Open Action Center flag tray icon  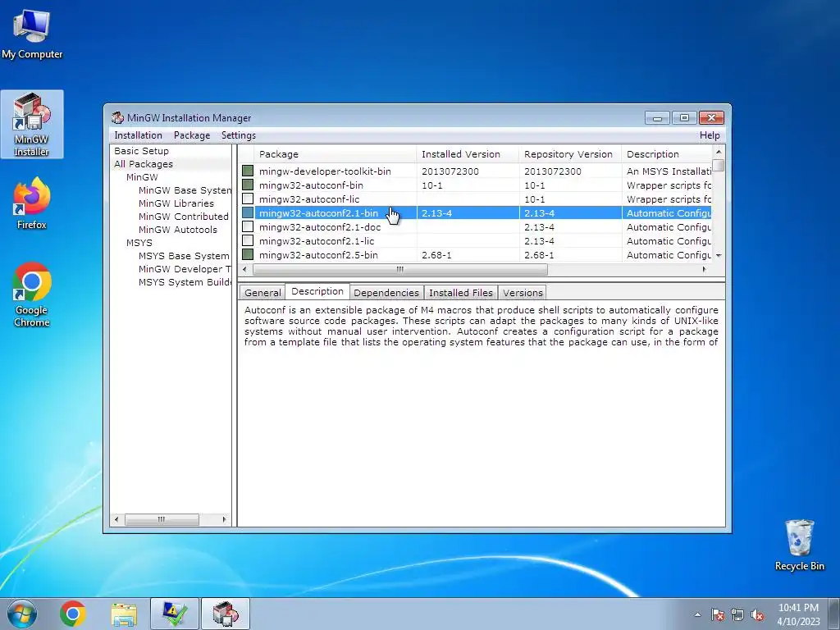click(718, 614)
